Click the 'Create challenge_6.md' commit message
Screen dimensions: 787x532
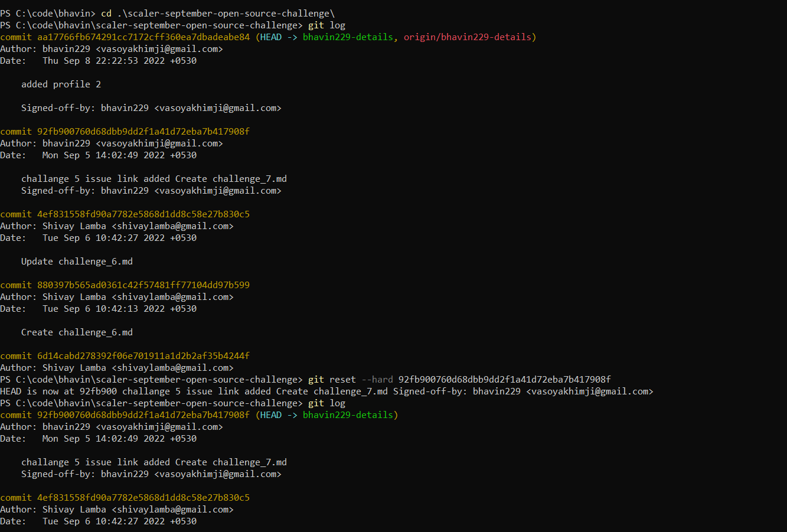(77, 332)
